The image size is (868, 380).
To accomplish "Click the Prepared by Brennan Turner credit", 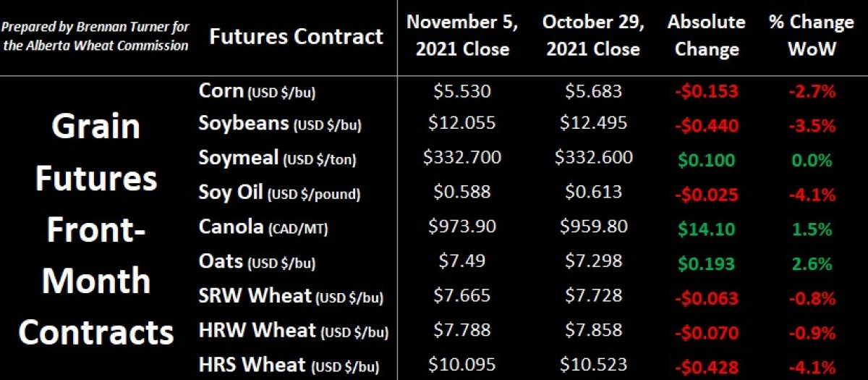I will click(95, 36).
